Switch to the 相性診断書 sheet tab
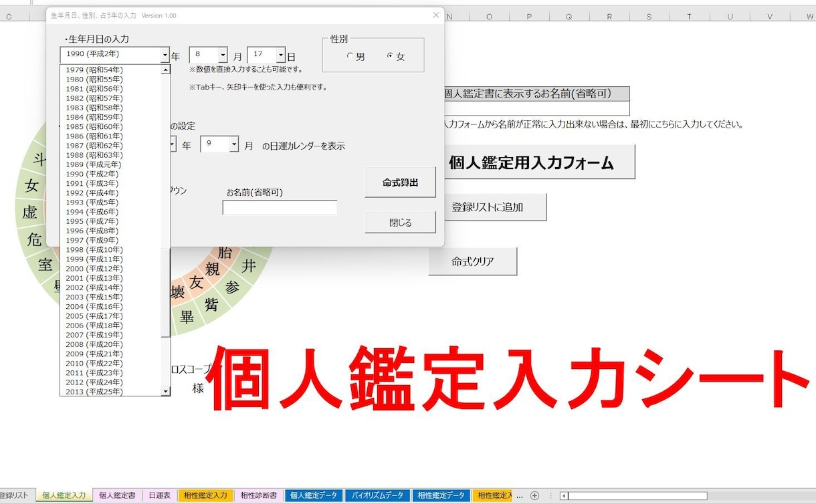This screenshot has height=504, width=816. click(x=259, y=495)
